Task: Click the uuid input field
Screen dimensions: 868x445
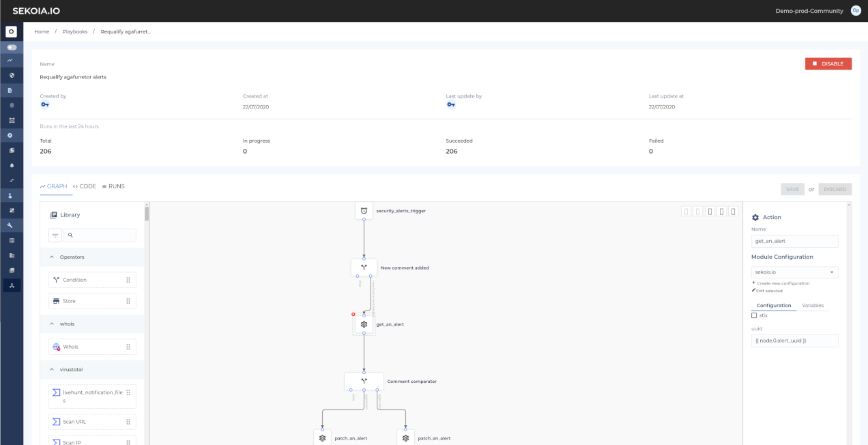Action: click(794, 341)
